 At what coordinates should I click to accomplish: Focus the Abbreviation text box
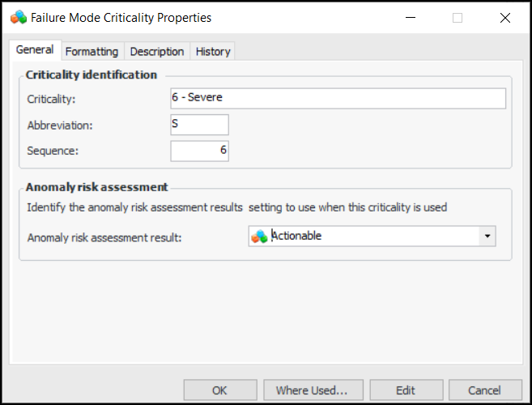199,125
